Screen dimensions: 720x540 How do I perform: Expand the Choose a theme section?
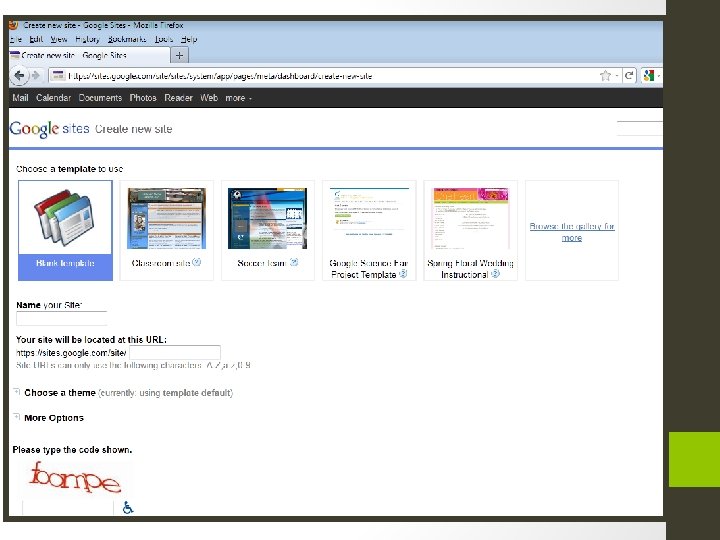point(17,392)
